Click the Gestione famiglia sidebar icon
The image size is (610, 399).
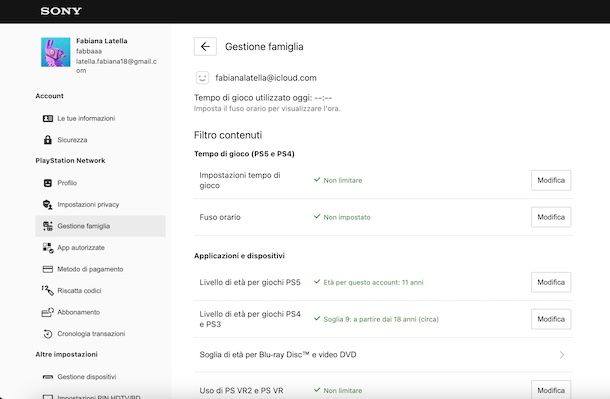coord(48,226)
